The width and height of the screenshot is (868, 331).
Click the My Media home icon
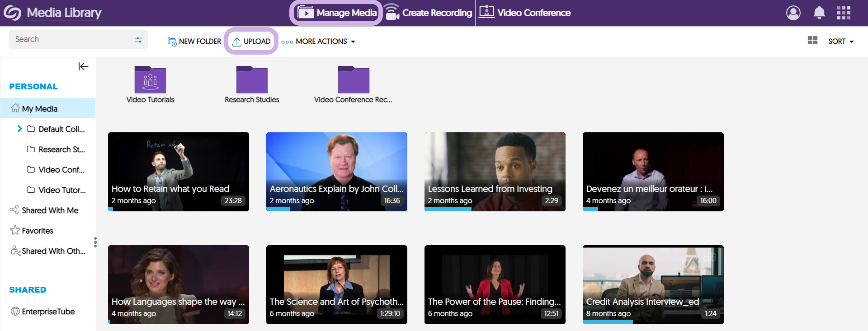pos(15,108)
